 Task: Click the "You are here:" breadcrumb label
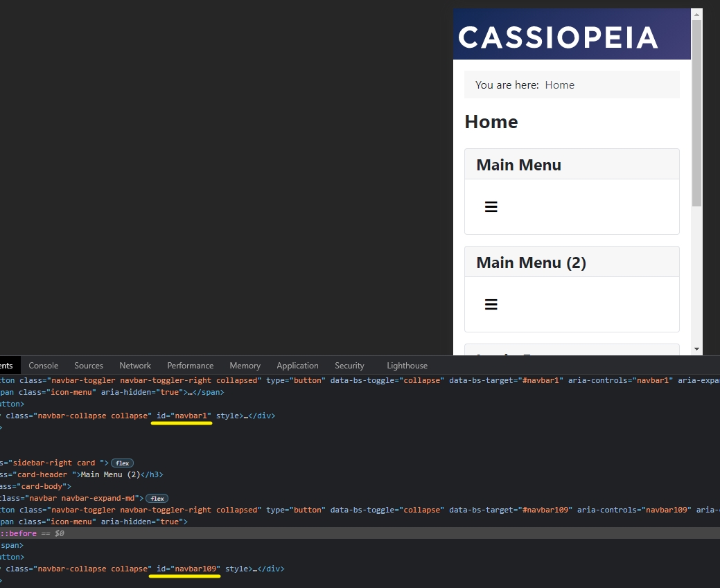[507, 85]
